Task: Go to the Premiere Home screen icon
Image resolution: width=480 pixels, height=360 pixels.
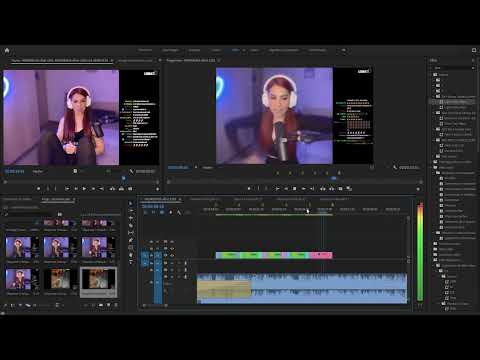Action: [7, 51]
